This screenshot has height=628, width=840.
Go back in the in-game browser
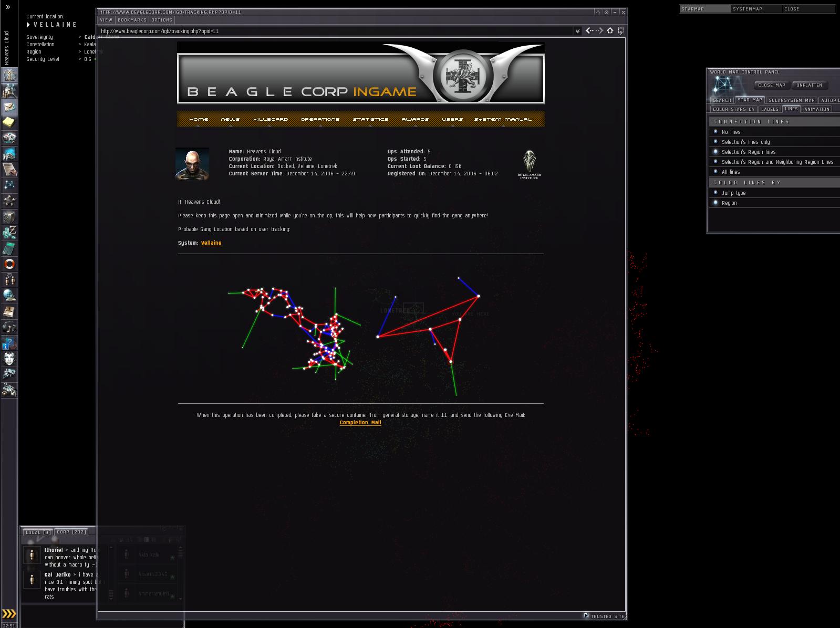click(x=589, y=31)
